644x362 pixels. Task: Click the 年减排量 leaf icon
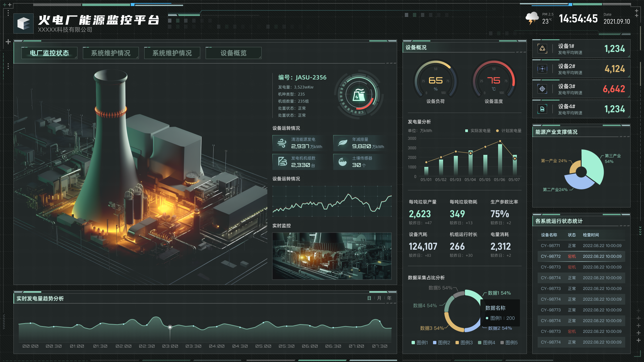342,143
